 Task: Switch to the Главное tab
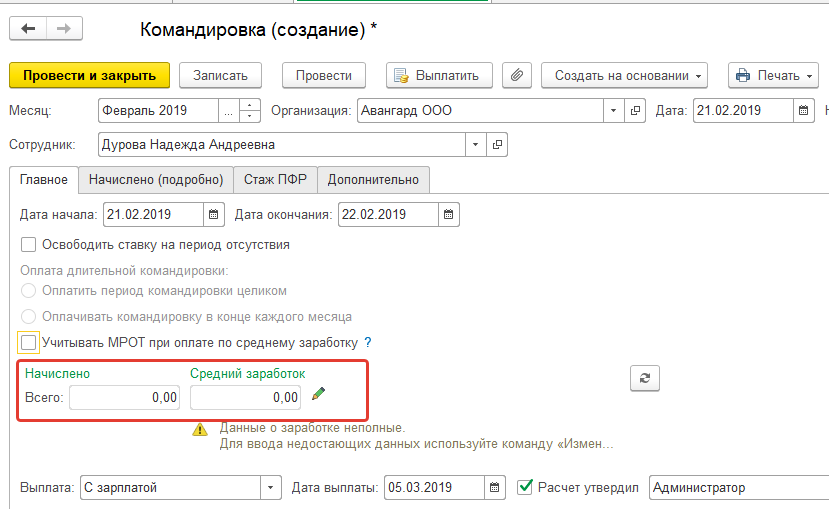pyautogui.click(x=44, y=180)
